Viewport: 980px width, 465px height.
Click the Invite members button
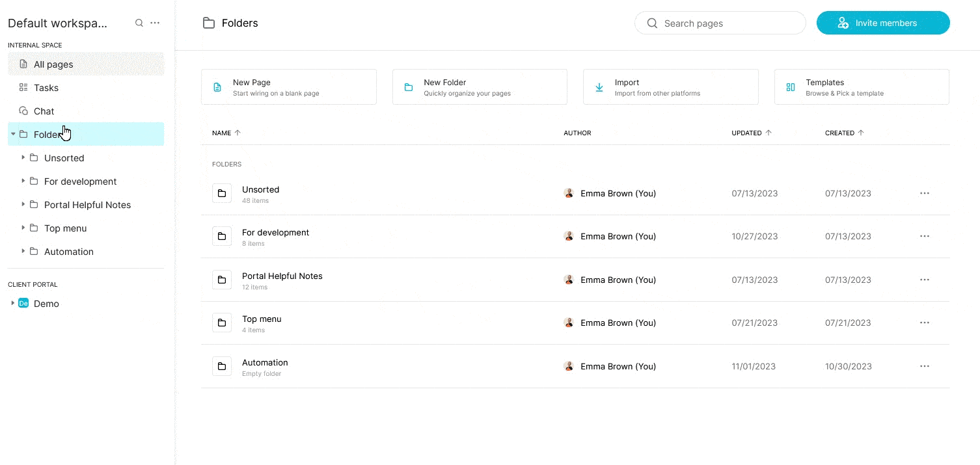point(883,23)
